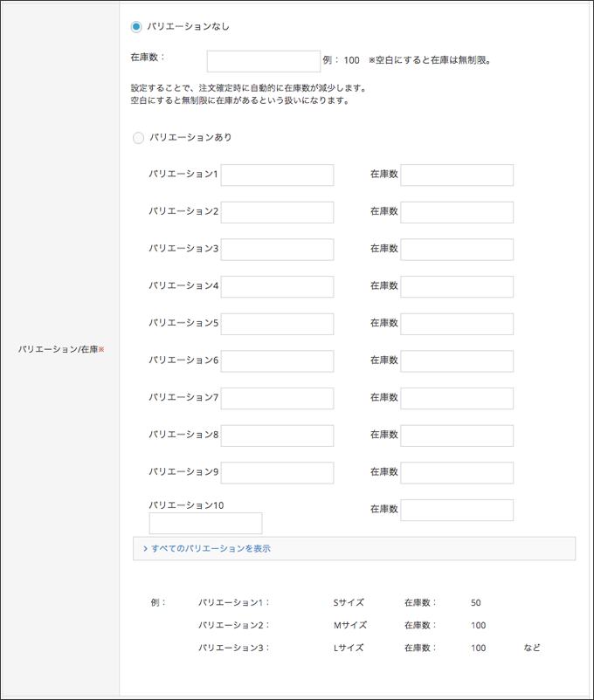This screenshot has width=594, height=700.
Task: Click the ※空白にすると在庫は無制限 note text
Action: (x=430, y=60)
